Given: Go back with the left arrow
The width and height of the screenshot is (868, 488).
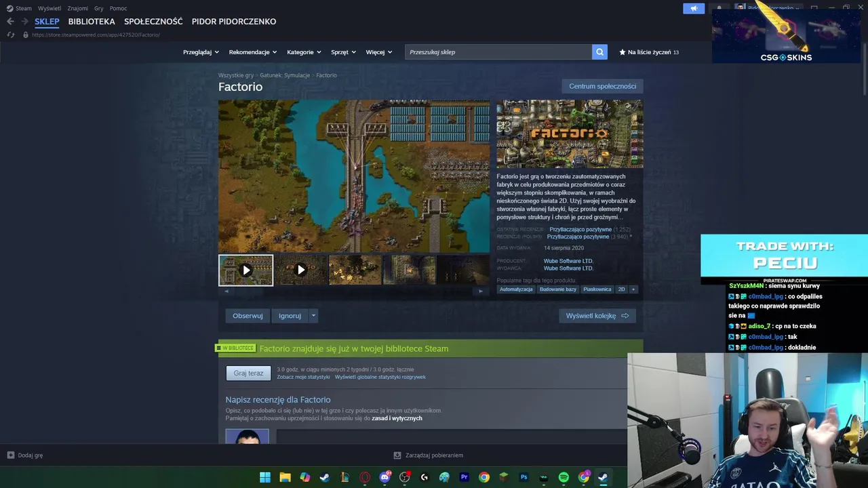Looking at the screenshot, I should click(10, 22).
